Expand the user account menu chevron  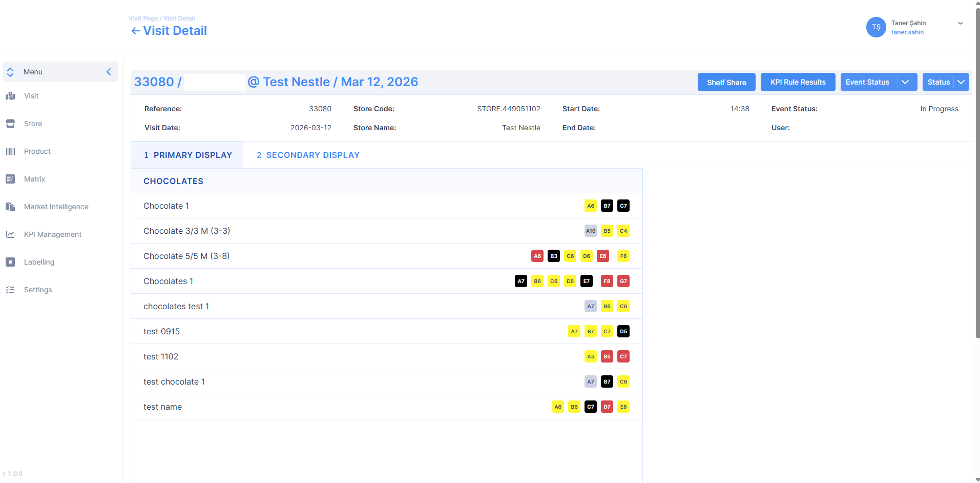pyautogui.click(x=961, y=23)
